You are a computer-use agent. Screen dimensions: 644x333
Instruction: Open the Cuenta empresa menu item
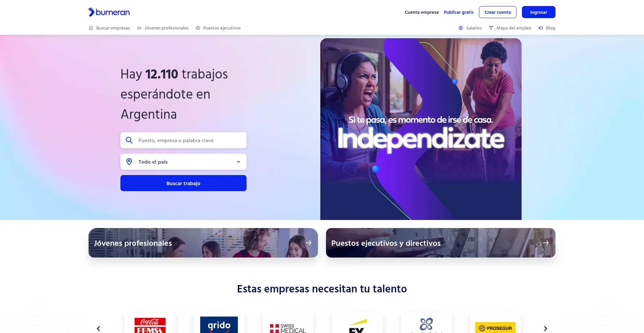[x=422, y=12]
